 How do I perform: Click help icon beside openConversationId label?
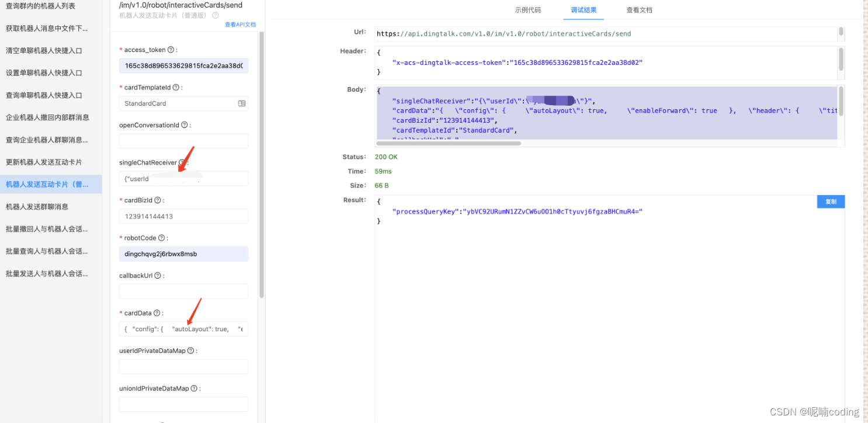point(185,125)
